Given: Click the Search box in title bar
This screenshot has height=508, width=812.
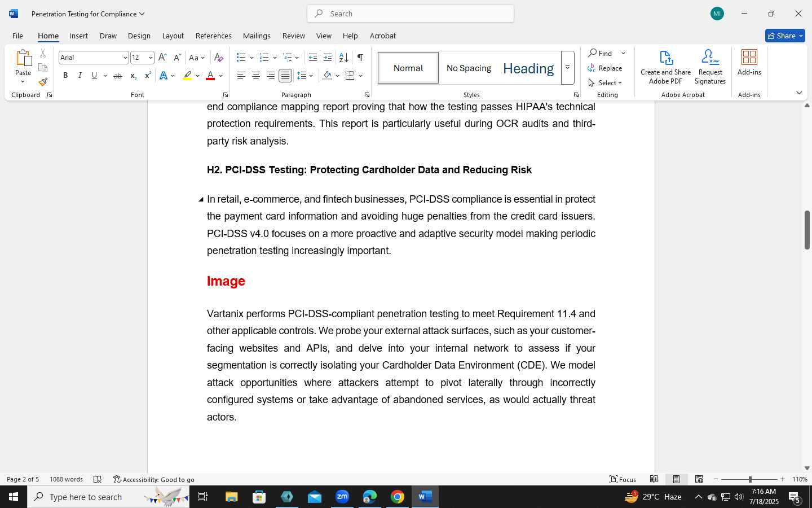Looking at the screenshot, I should (411, 14).
